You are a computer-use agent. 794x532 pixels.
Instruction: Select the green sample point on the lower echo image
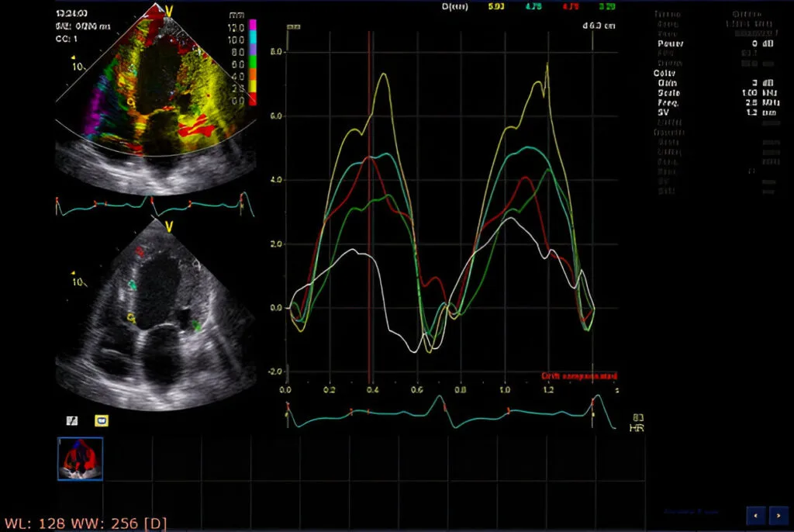pos(196,326)
